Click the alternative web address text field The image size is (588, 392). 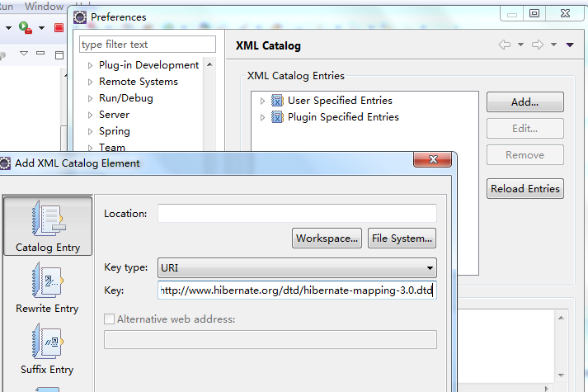[x=270, y=340]
